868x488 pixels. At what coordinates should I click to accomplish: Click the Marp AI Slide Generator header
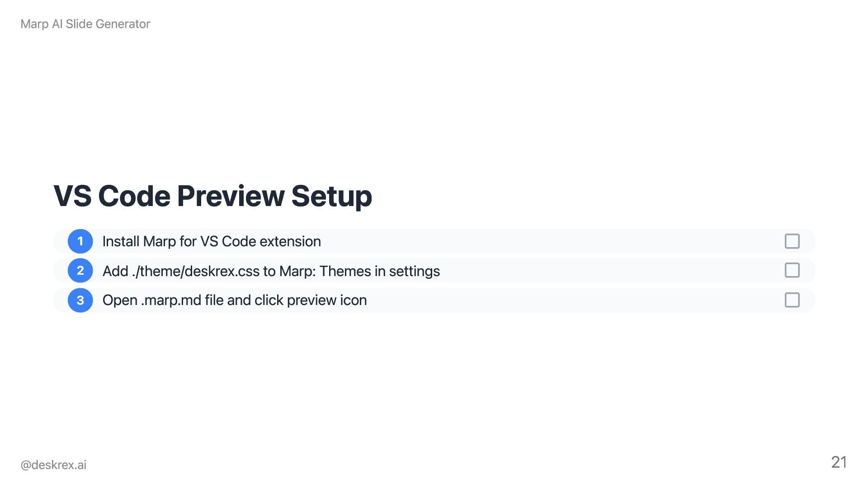pos(85,24)
